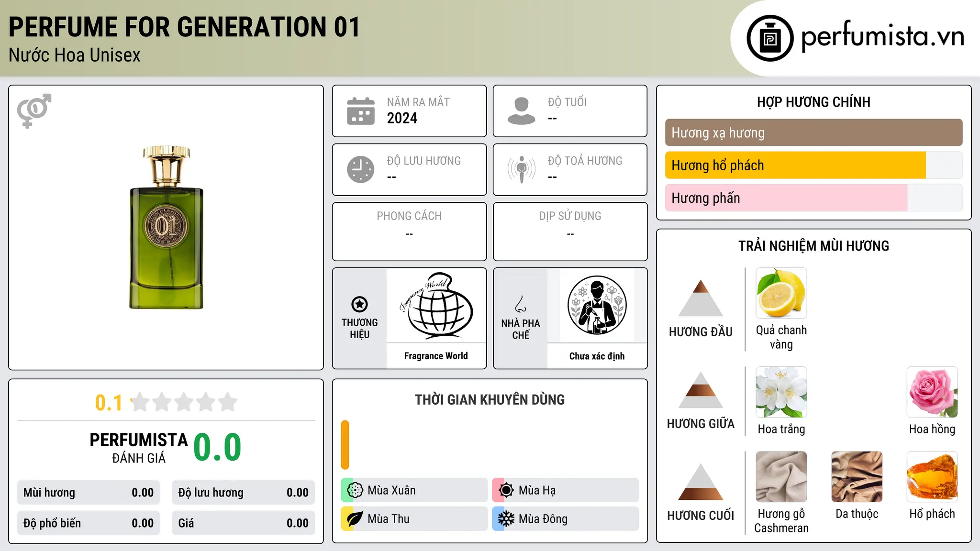This screenshot has height=551, width=980.
Task: Click the Hương đầu pyramid icon
Action: [701, 298]
